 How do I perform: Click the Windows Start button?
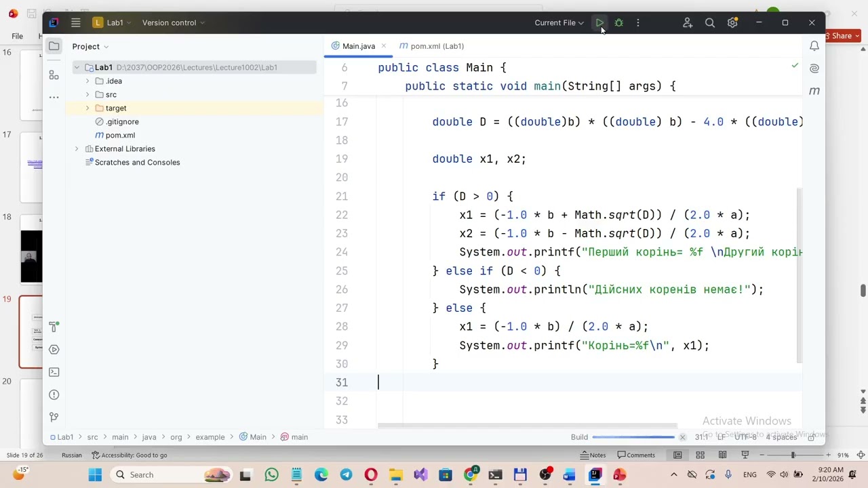tap(95, 474)
